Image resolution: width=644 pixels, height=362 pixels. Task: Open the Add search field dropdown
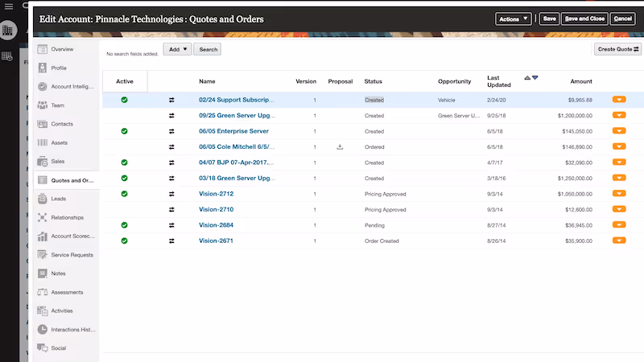point(177,49)
